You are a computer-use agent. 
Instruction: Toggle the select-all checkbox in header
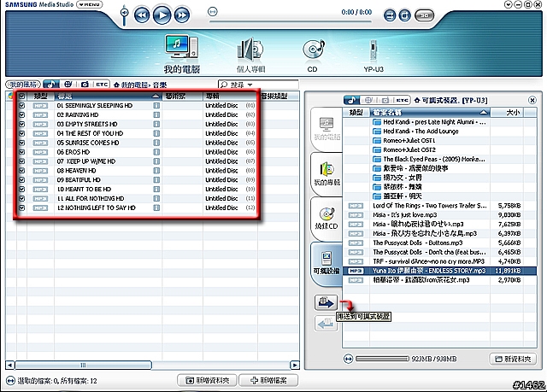tap(22, 97)
